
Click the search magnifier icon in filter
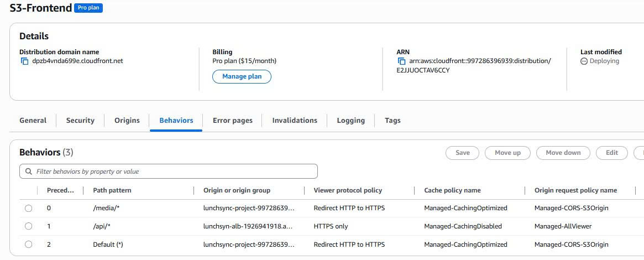click(29, 171)
